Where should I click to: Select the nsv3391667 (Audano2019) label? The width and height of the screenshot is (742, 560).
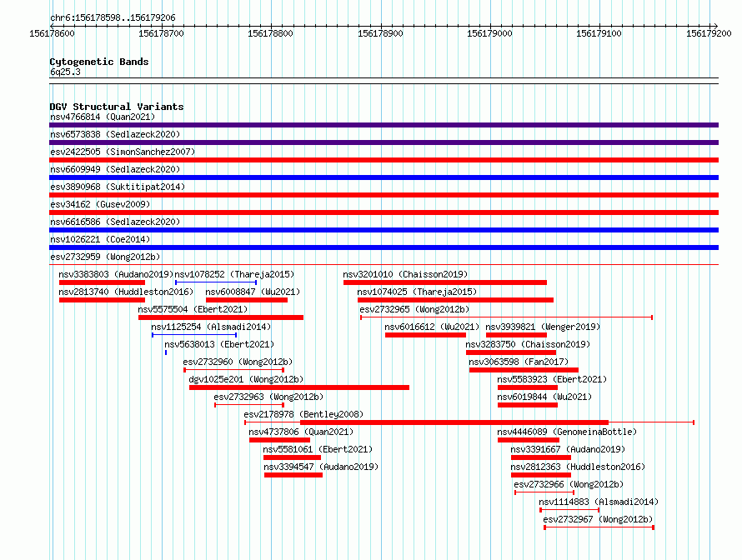(x=568, y=449)
